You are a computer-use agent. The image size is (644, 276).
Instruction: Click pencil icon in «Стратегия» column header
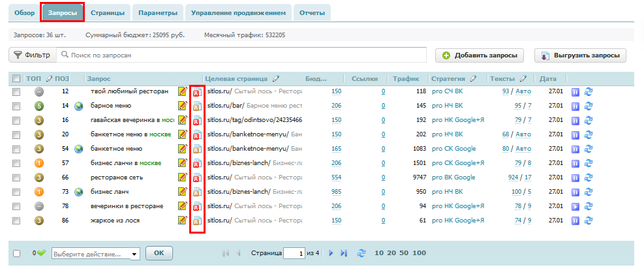(x=473, y=79)
